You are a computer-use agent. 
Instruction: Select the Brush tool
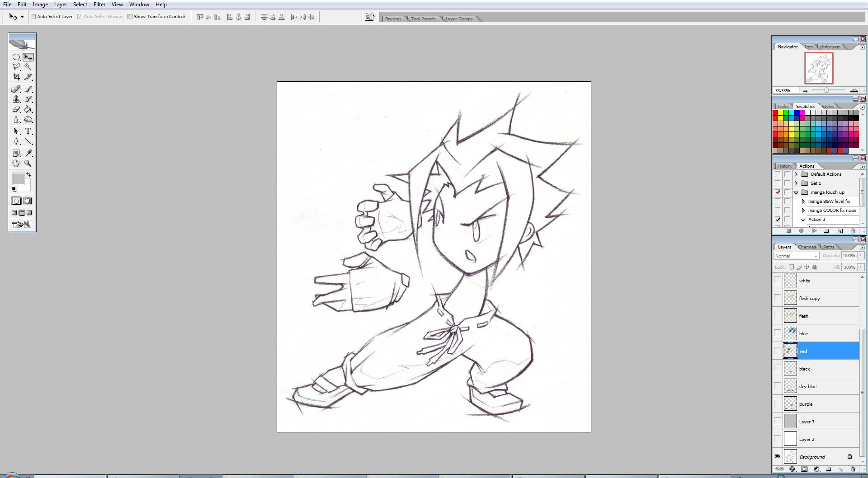[x=28, y=89]
